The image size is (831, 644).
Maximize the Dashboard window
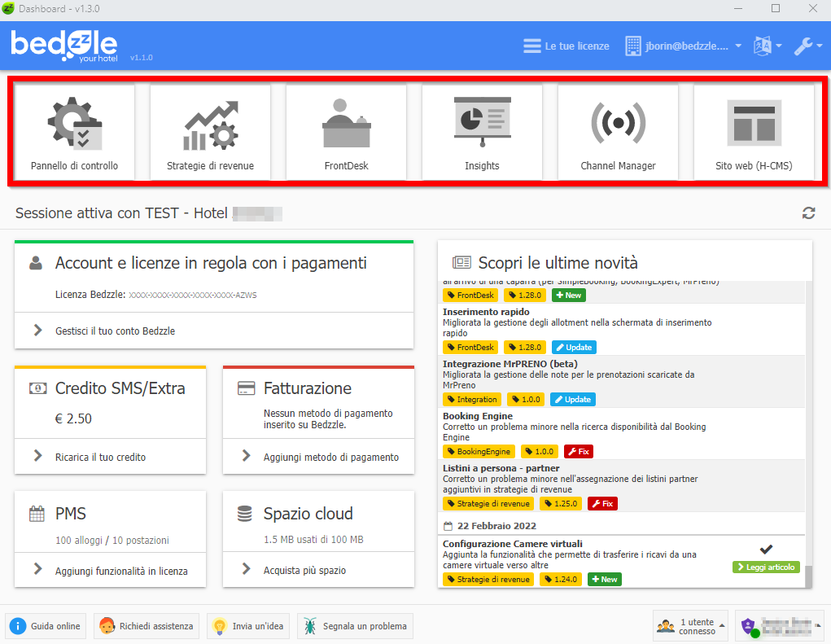(776, 8)
